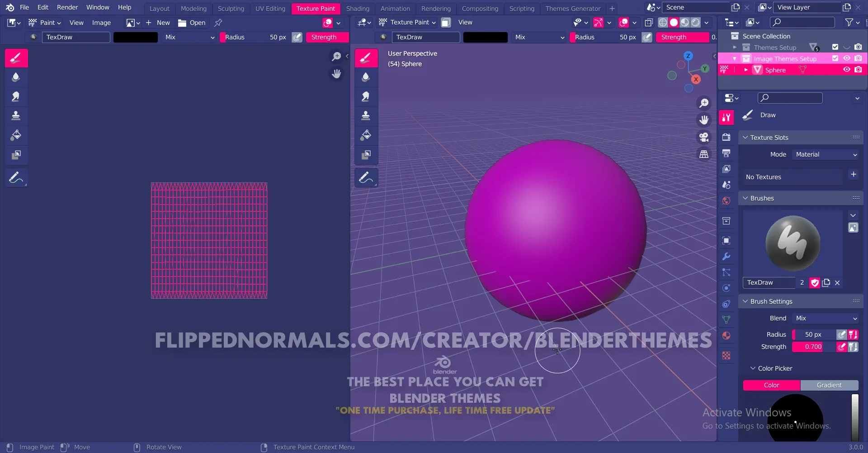
Task: Select the Mask tool in 3D viewport toolbar
Action: [366, 154]
